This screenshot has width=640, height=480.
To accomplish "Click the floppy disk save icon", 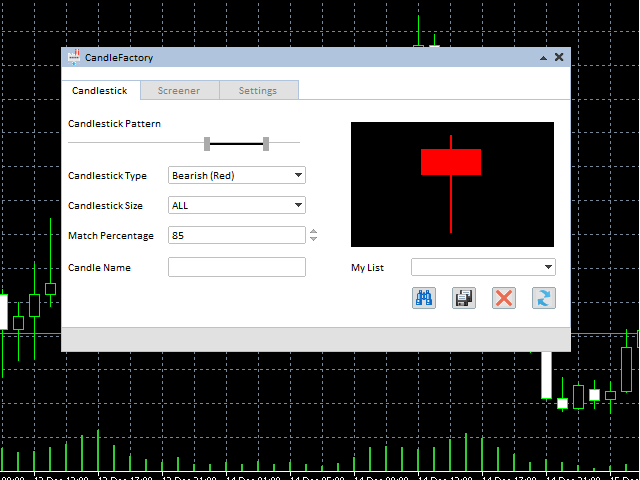I will 464,298.
